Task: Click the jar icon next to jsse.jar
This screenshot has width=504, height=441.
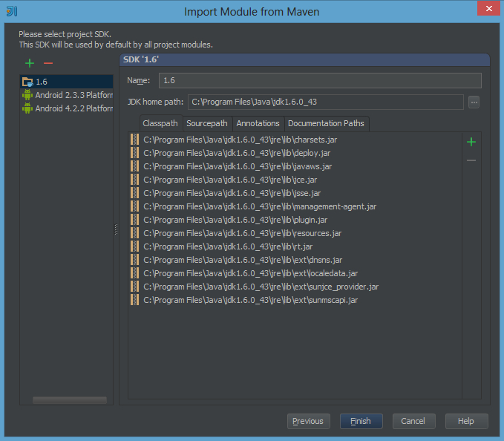Action: point(134,193)
